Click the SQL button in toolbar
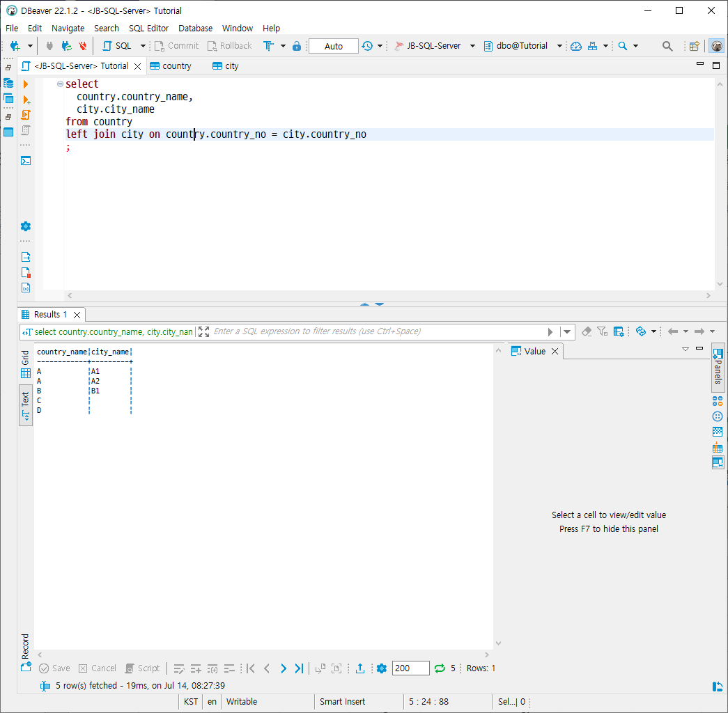 117,46
